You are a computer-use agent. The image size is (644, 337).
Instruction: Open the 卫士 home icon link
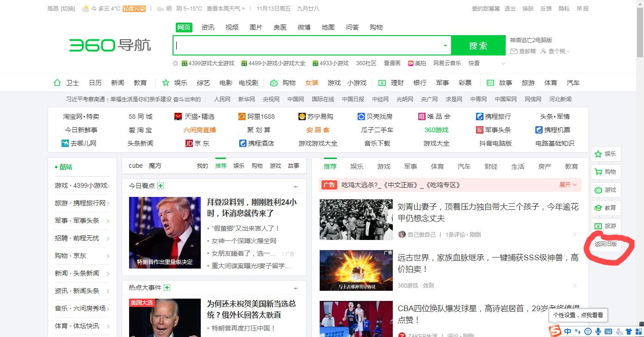click(57, 83)
